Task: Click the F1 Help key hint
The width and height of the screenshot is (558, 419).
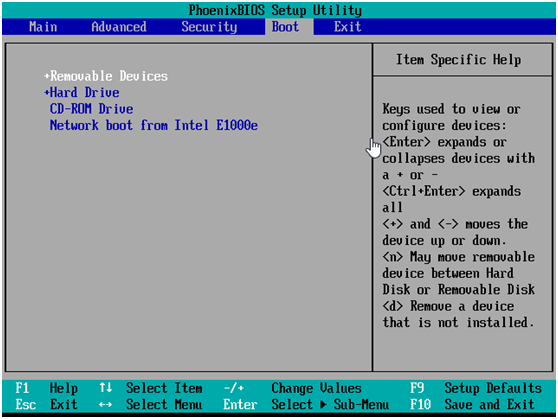Action: click(x=46, y=388)
